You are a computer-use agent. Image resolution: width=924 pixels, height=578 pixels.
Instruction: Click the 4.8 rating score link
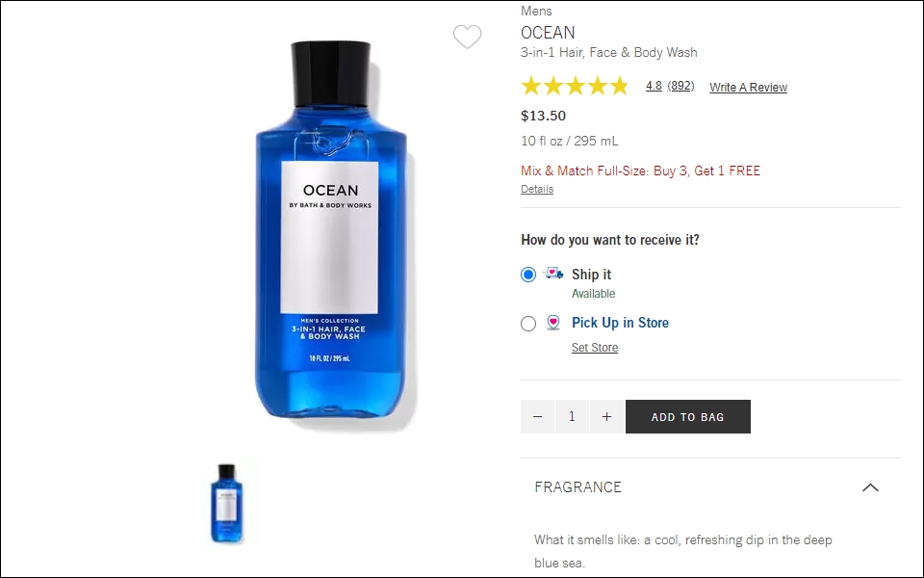pos(654,86)
